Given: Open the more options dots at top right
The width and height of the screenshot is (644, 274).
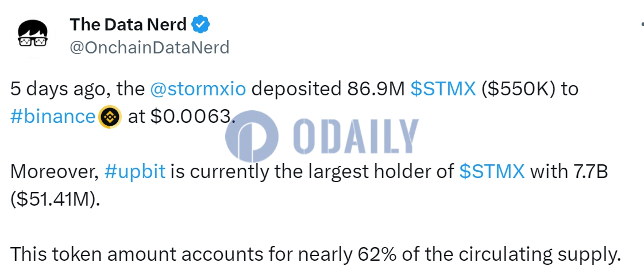Looking at the screenshot, I should click(x=642, y=25).
